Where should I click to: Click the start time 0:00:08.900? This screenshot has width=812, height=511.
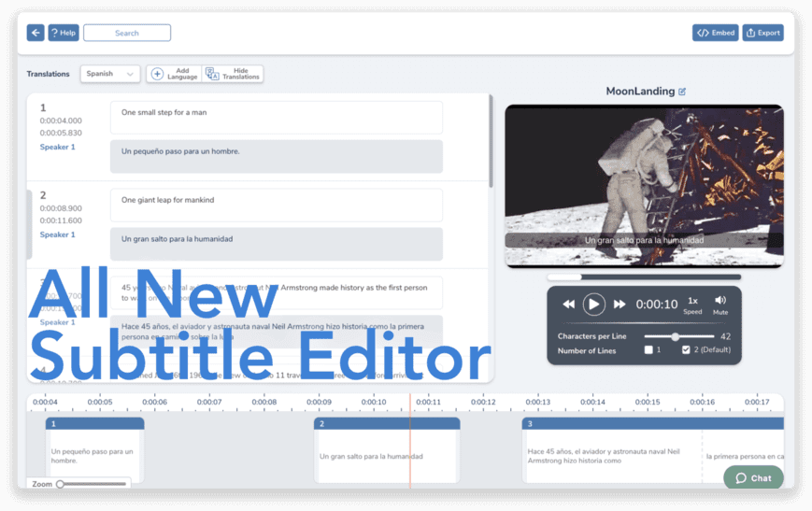[x=61, y=208]
